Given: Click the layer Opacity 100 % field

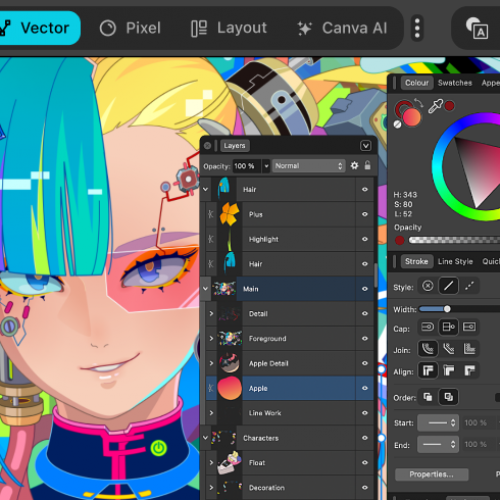Looking at the screenshot, I should click(246, 166).
